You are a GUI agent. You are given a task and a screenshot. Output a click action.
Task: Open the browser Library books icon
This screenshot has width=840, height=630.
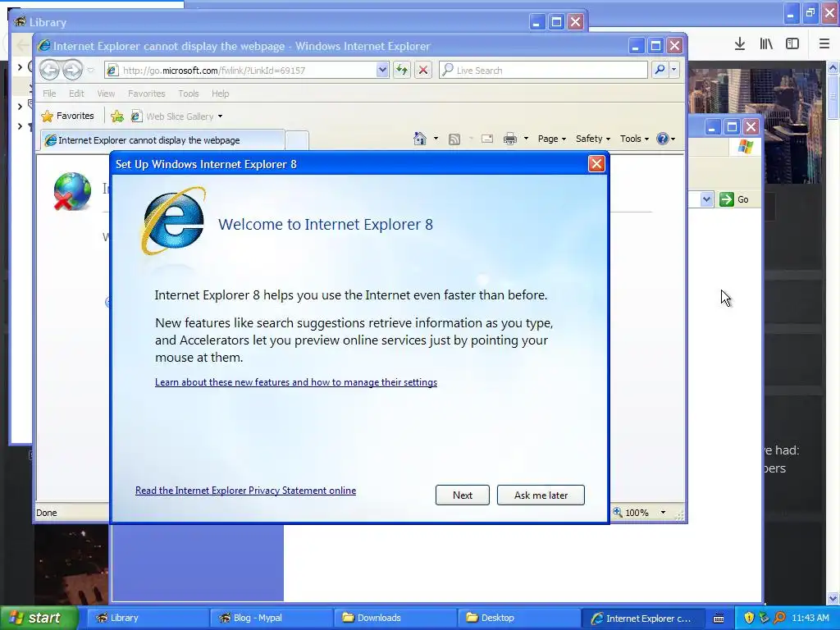766,43
